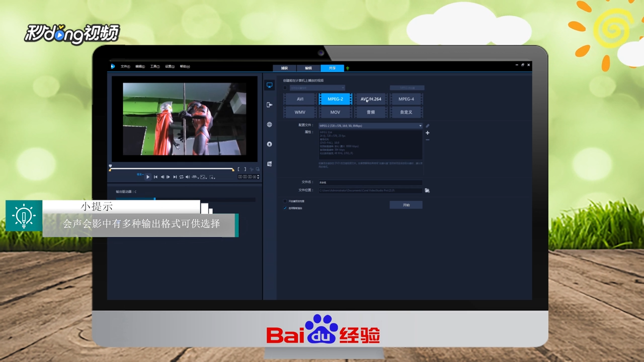Choose the MOV output format

[335, 112]
